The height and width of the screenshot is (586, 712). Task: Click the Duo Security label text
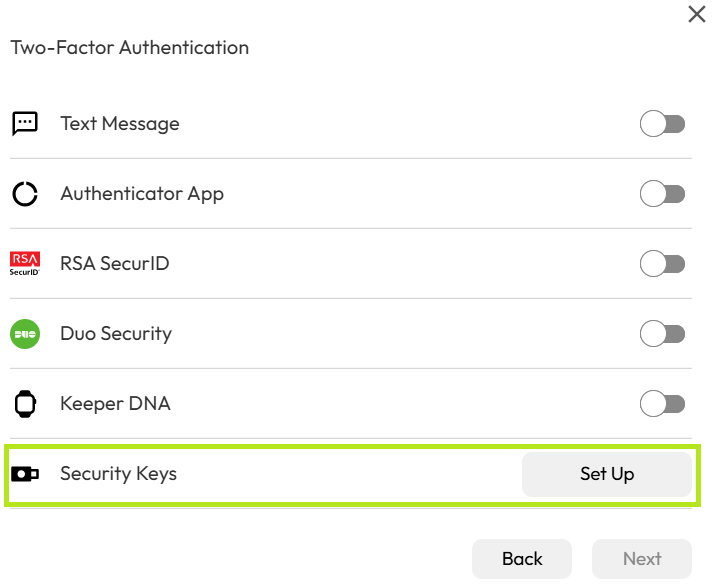click(116, 334)
